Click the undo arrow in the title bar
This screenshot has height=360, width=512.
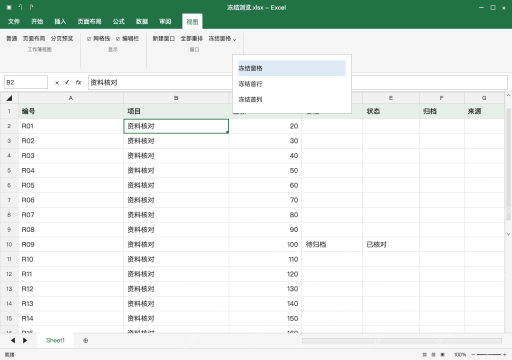(20, 7)
